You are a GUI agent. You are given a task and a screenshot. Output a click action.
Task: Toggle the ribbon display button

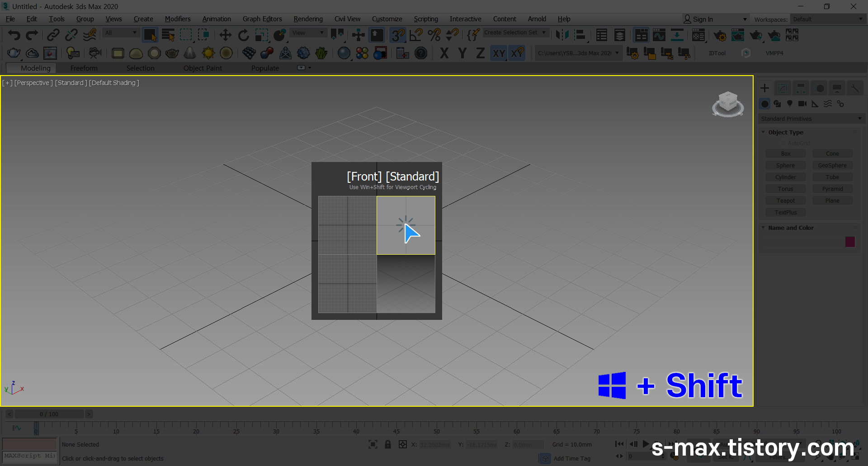[x=641, y=35]
